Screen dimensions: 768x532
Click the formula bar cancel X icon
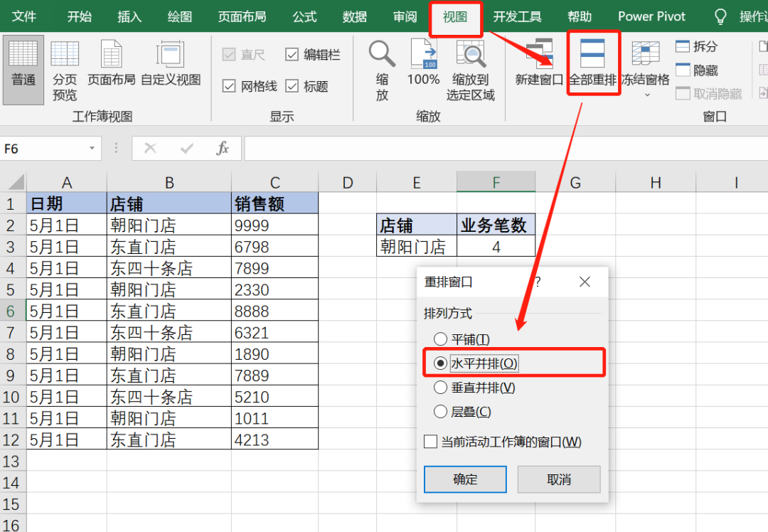tap(150, 148)
